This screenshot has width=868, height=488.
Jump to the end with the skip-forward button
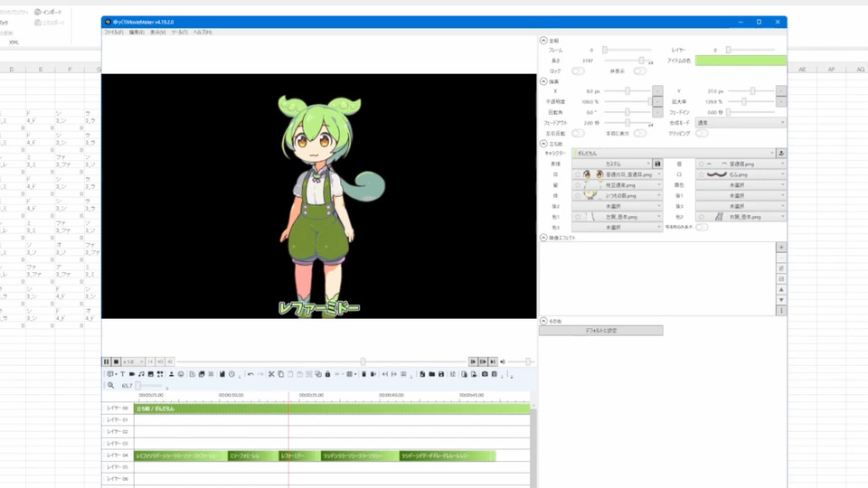(x=493, y=361)
